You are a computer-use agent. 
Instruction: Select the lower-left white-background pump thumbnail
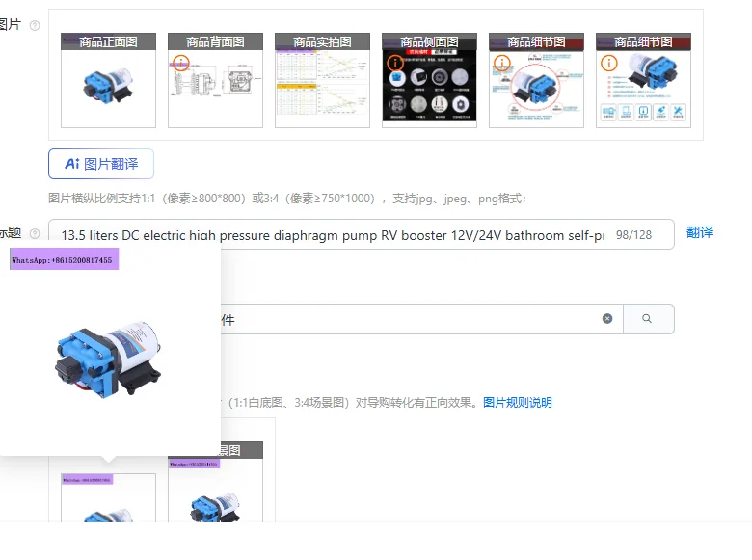click(108, 497)
